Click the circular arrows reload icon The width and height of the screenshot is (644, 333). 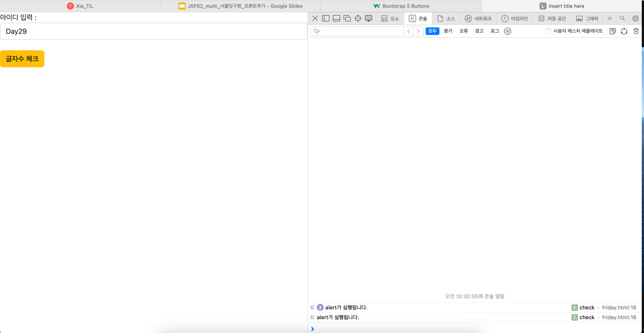(x=624, y=31)
